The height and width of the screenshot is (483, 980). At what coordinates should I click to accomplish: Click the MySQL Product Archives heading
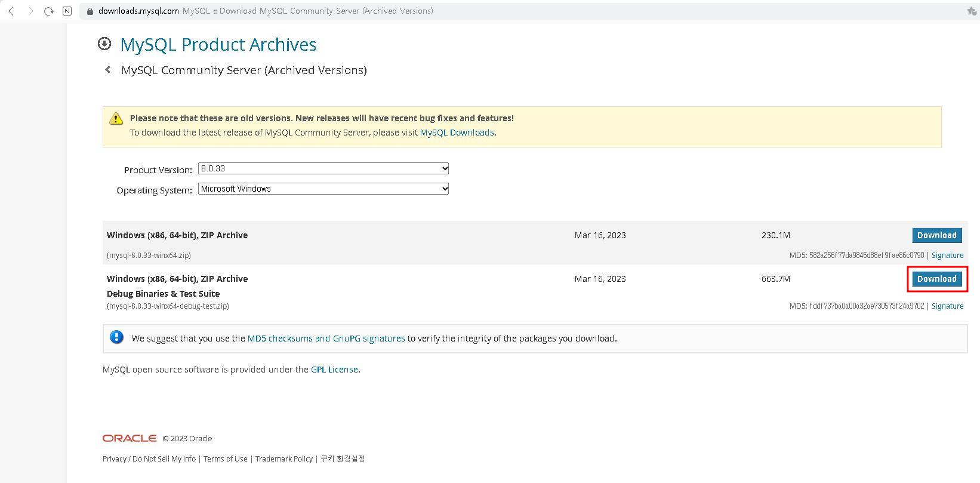click(x=218, y=44)
